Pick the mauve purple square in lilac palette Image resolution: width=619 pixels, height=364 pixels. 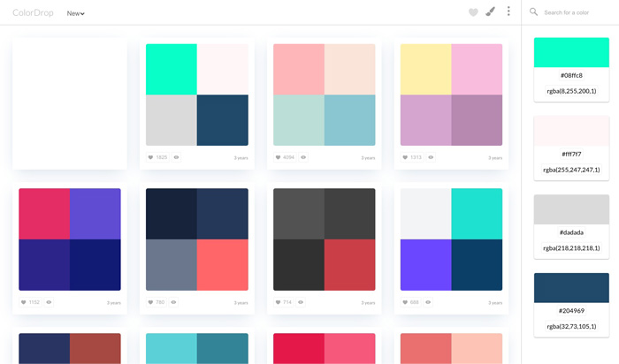click(477, 120)
